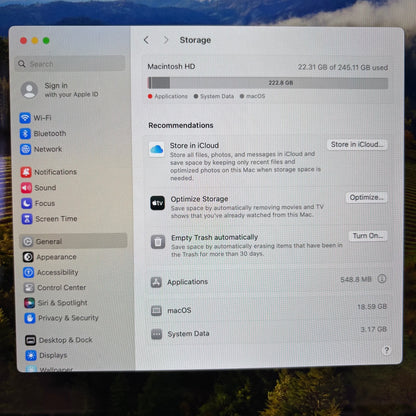Go back with the back chevron
The height and width of the screenshot is (416, 416).
(x=146, y=40)
